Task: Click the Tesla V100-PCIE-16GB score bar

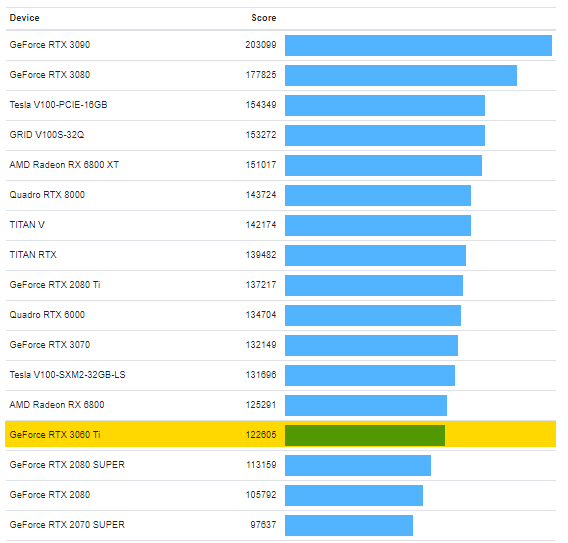Action: point(385,106)
